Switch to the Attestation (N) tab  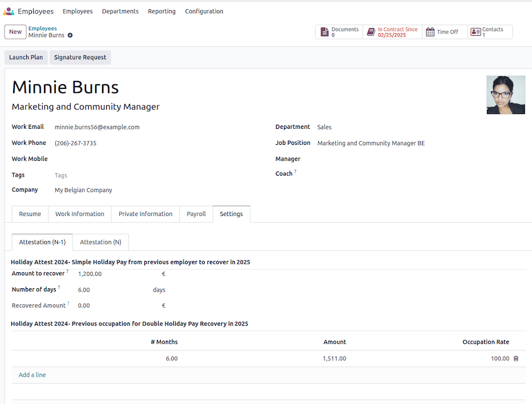100,242
